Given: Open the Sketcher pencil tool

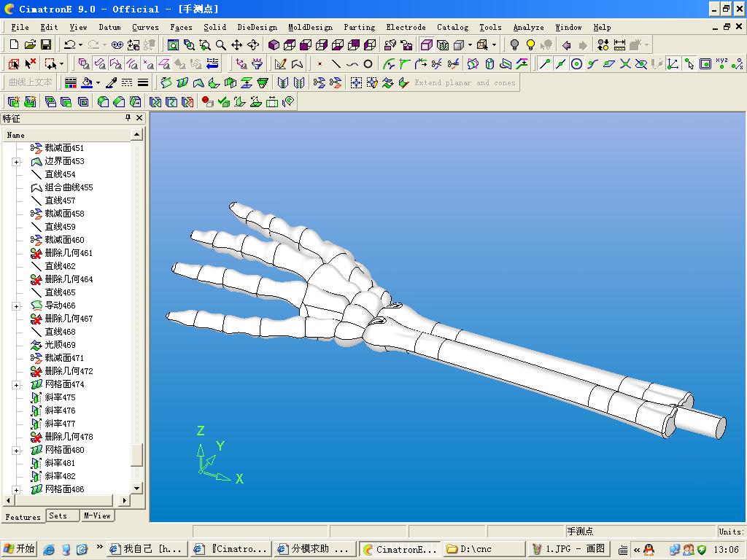Looking at the screenshot, I should (x=281, y=64).
